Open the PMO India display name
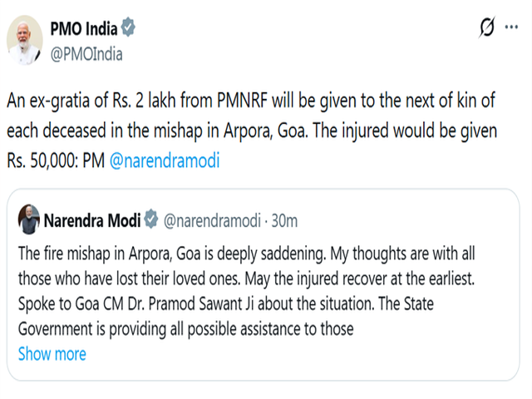The height and width of the screenshot is (399, 532). coord(83,29)
